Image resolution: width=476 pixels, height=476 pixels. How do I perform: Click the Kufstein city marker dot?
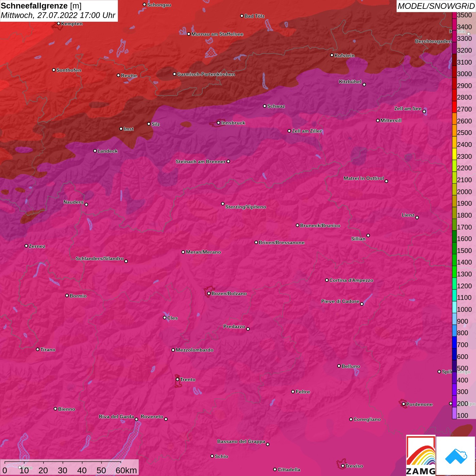[332, 55]
